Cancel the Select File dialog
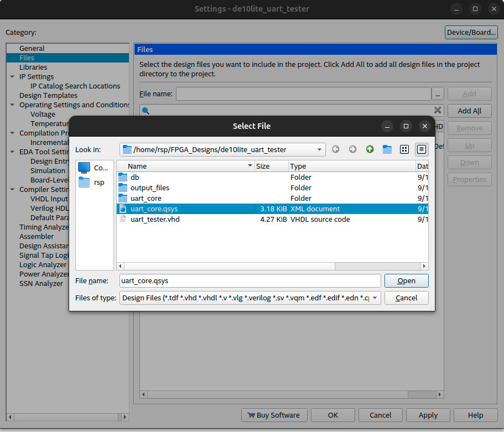This screenshot has height=432, width=504. pyautogui.click(x=406, y=298)
